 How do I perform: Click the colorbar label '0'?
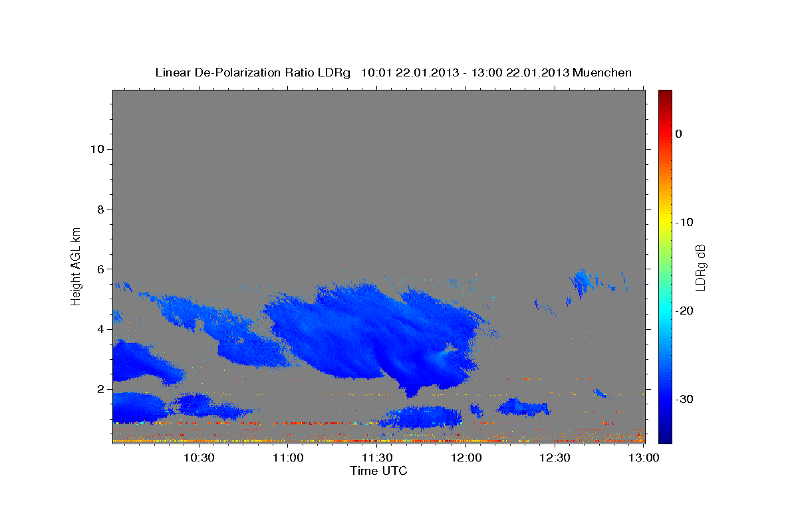pos(679,134)
